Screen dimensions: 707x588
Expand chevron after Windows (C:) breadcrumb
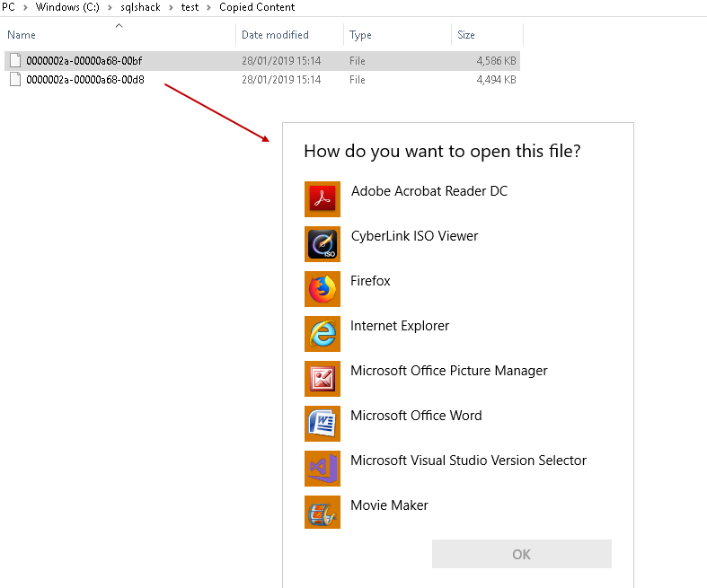click(110, 7)
